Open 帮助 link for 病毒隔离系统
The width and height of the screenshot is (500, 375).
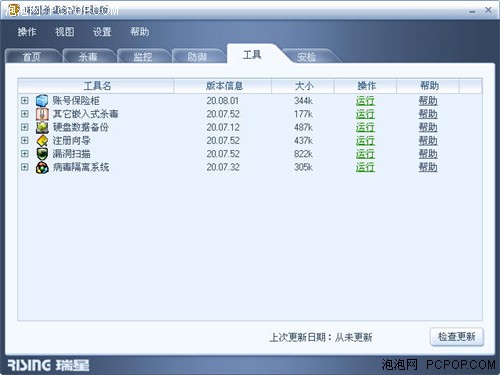click(428, 167)
